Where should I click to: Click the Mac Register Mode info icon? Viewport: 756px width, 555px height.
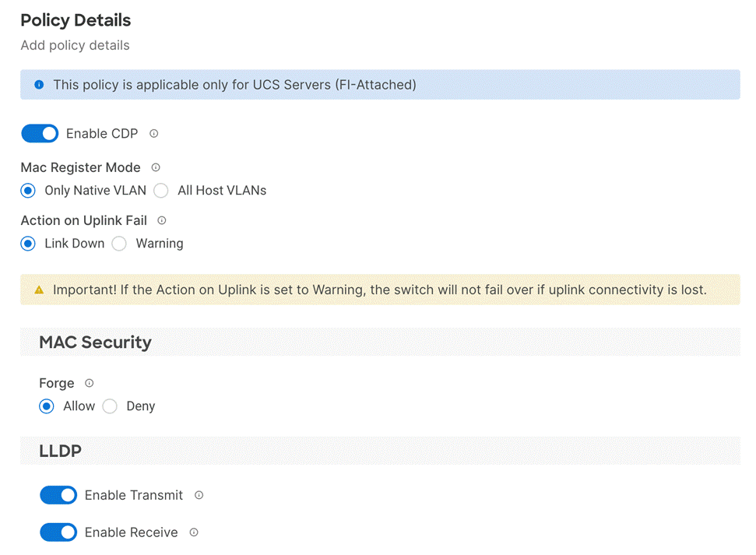[x=156, y=167]
